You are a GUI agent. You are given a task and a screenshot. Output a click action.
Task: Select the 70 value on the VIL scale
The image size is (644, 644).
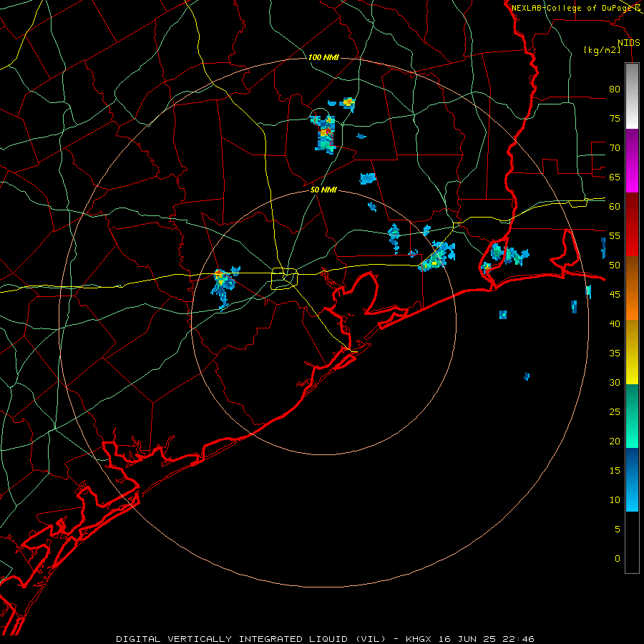(615, 148)
